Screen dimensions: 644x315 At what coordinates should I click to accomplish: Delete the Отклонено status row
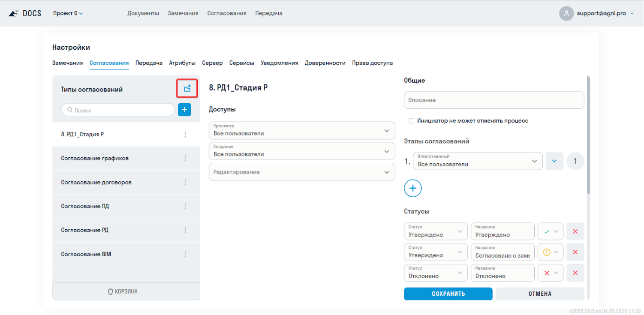pyautogui.click(x=575, y=273)
